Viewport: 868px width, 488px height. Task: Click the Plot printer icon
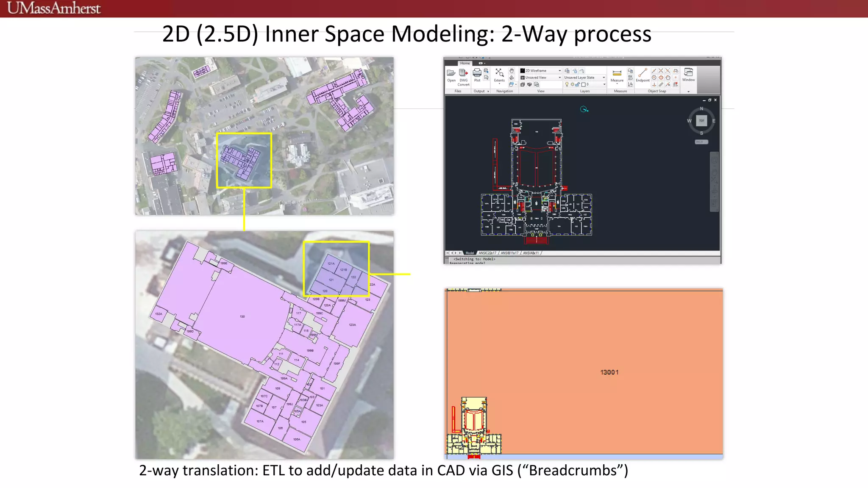click(477, 72)
